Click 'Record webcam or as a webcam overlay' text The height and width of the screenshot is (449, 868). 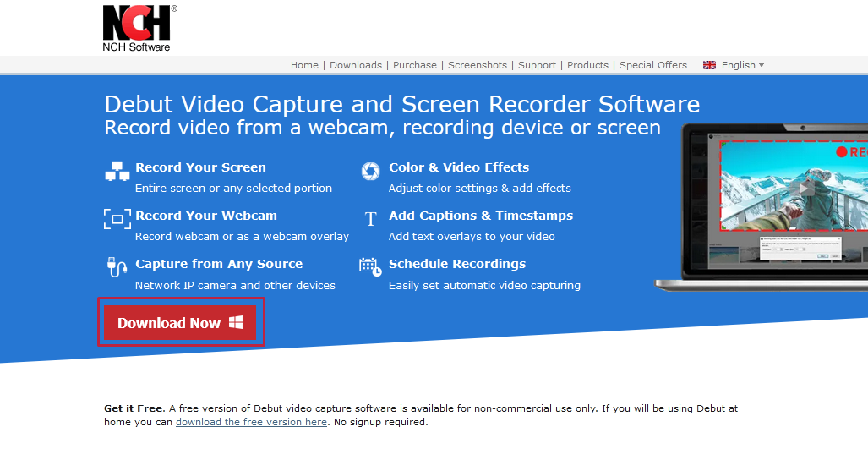pos(242,237)
